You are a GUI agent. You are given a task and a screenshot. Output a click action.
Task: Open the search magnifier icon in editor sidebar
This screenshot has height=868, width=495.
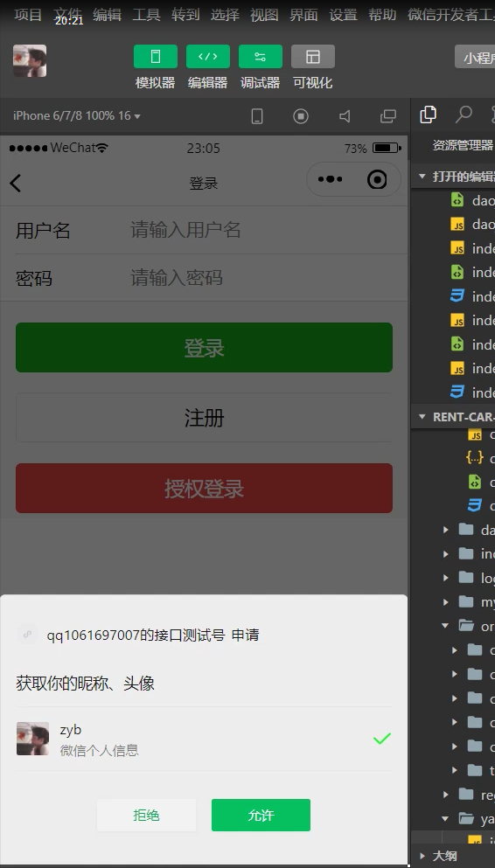464,114
